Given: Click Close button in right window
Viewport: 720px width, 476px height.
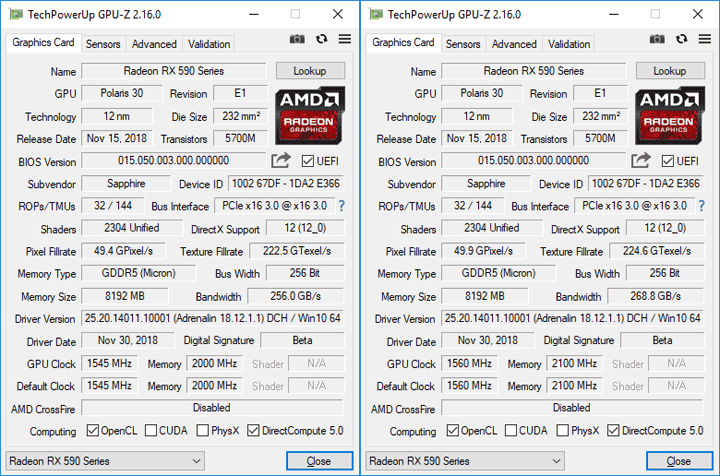Looking at the screenshot, I should pos(680,461).
